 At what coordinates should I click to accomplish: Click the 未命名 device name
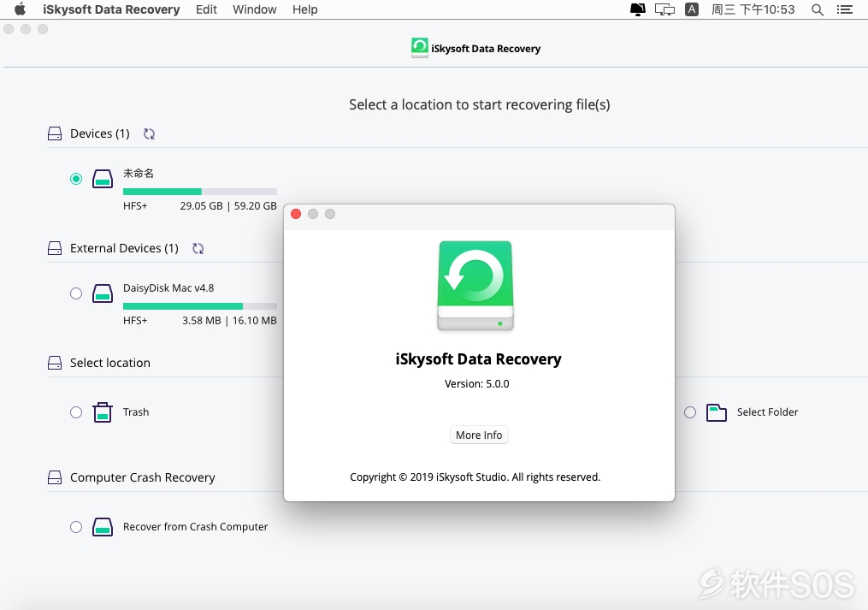pyautogui.click(x=139, y=174)
